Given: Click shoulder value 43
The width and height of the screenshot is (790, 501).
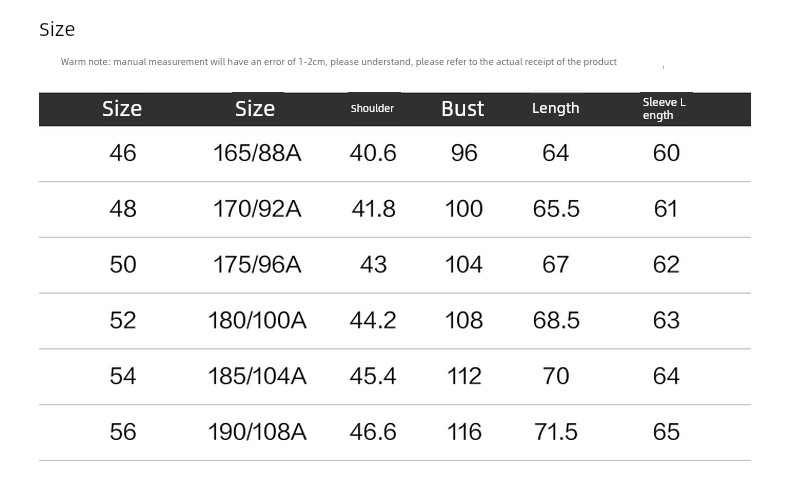Looking at the screenshot, I should (373, 265).
